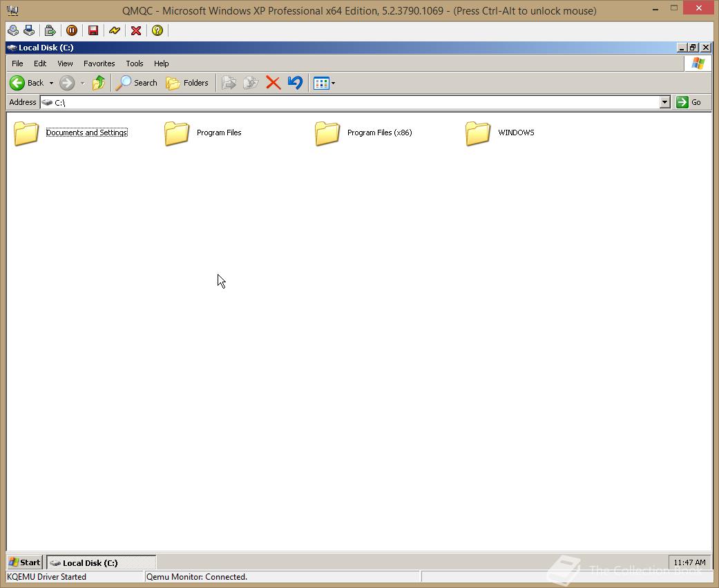Viewport: 719px width, 588px height.
Task: Click the QMQC lock with green arrow icon
Action: pyautogui.click(x=50, y=30)
